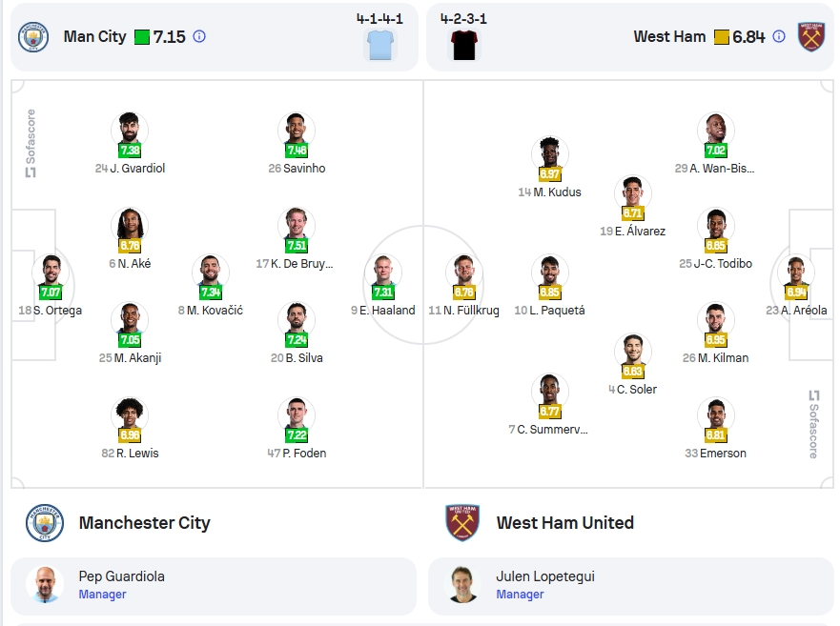Click Pep Guardiola's profile photo
Viewport: 840px width, 626px height.
(x=45, y=585)
